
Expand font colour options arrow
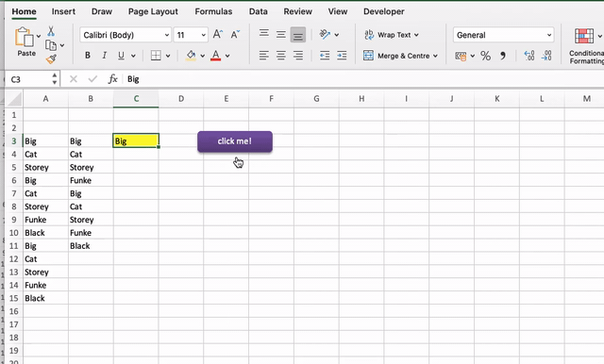click(x=227, y=56)
